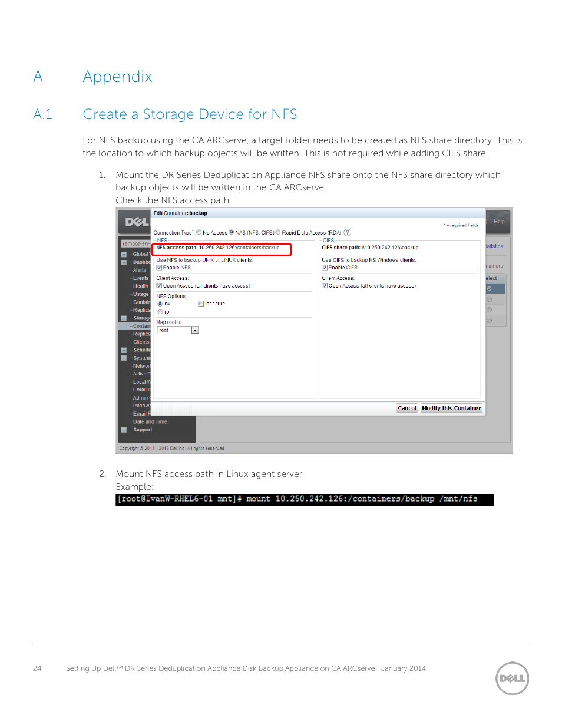Open Alerts in the navigation tree
This screenshot has width=562, height=728.
click(140, 270)
